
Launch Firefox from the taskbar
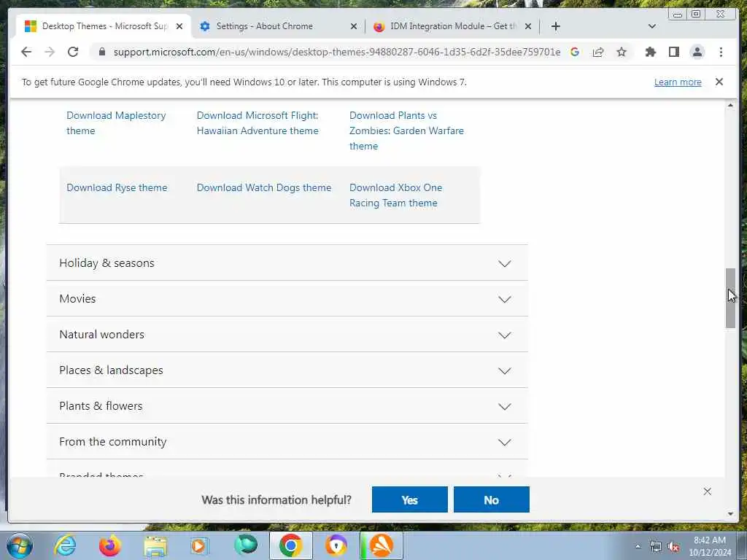point(109,545)
